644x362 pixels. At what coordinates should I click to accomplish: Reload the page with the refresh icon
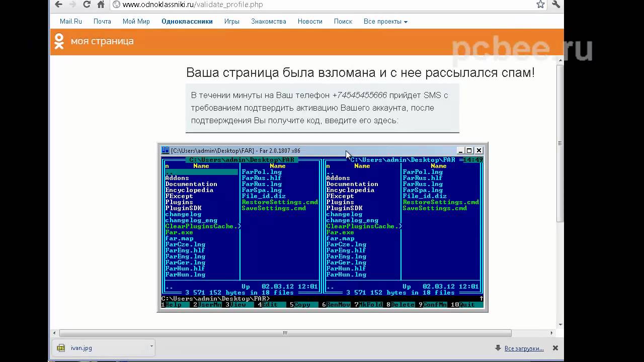tap(87, 5)
